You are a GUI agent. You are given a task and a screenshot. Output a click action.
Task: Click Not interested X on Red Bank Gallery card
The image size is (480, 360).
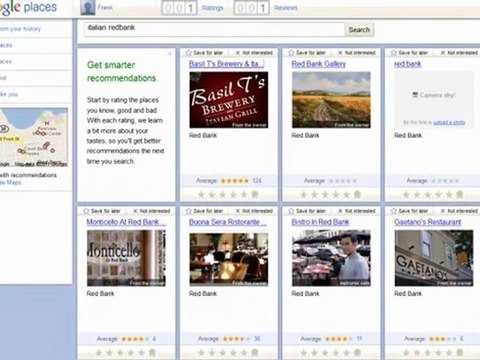[x=340, y=53]
